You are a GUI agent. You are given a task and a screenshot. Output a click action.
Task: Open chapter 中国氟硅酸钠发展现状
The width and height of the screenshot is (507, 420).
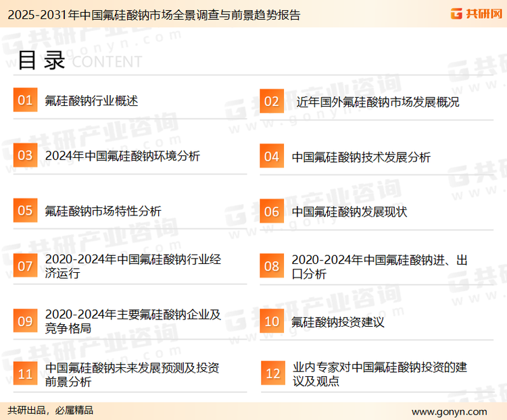click(x=349, y=212)
